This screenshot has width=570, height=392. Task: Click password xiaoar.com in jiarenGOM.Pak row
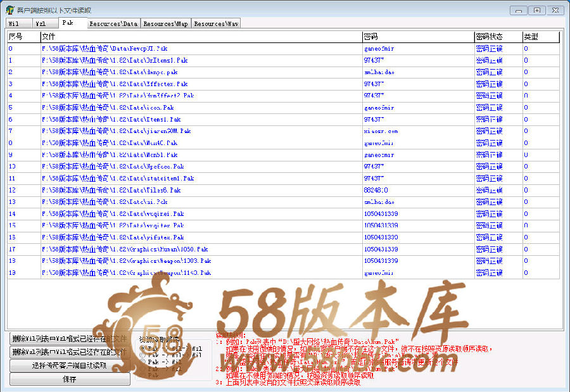pyautogui.click(x=381, y=131)
